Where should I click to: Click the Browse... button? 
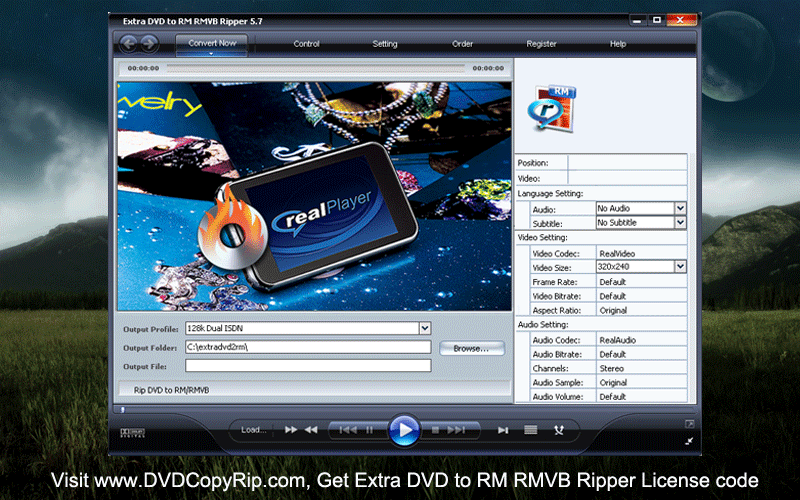click(x=471, y=348)
